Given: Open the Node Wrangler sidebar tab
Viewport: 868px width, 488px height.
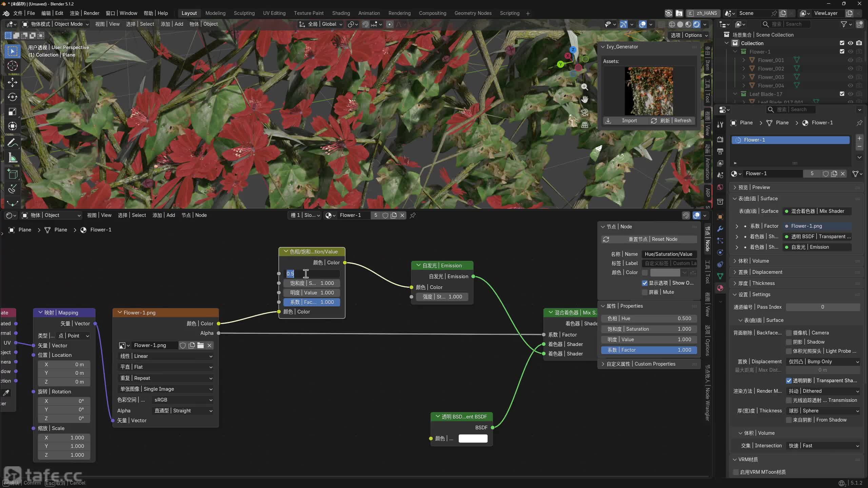Looking at the screenshot, I should [708, 393].
